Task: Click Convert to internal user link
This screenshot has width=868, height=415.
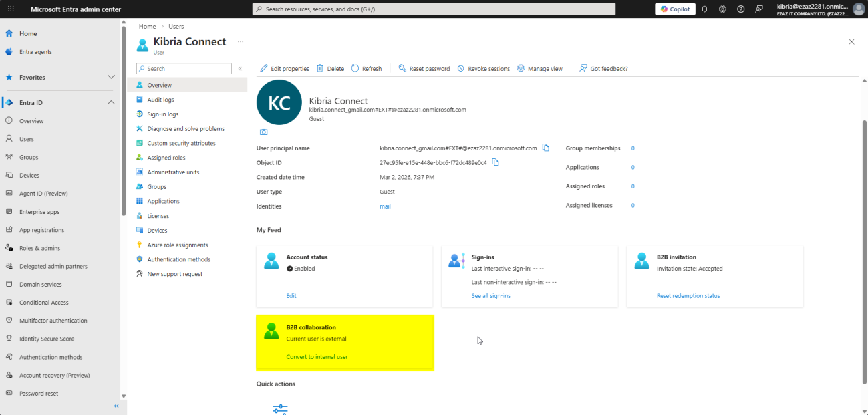Action: click(x=317, y=357)
